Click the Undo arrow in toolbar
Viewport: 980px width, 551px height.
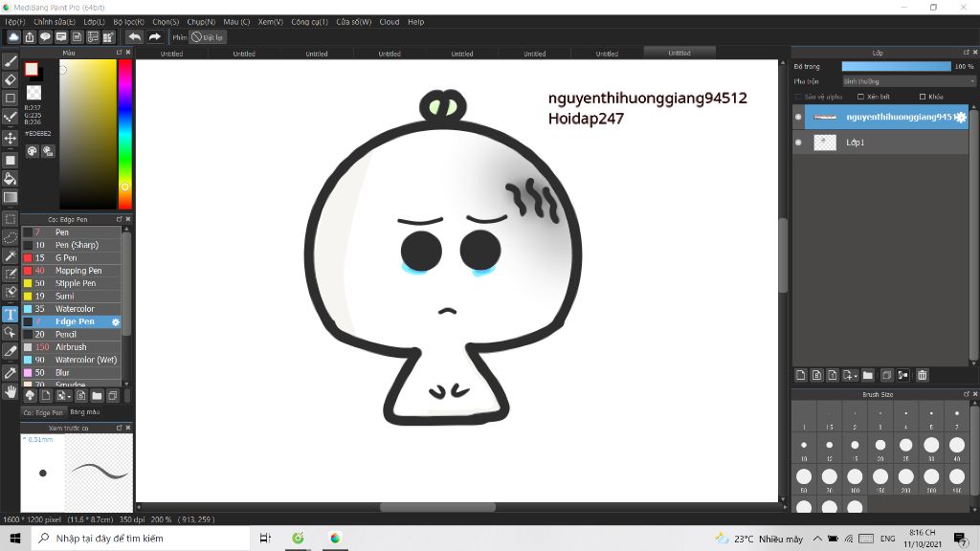[134, 37]
